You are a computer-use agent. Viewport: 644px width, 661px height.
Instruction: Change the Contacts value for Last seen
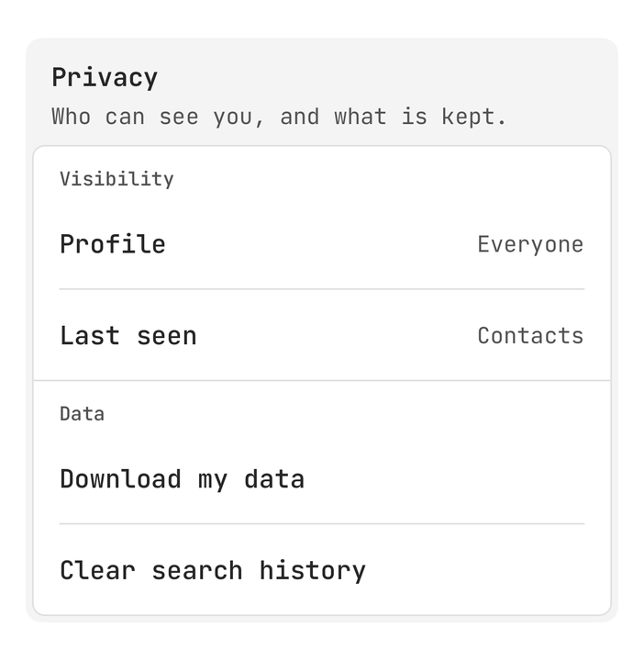(530, 336)
